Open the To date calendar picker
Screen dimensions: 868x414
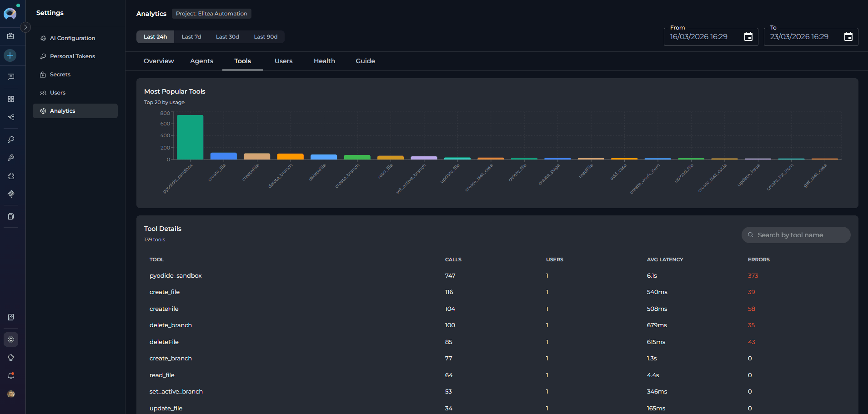click(x=848, y=36)
